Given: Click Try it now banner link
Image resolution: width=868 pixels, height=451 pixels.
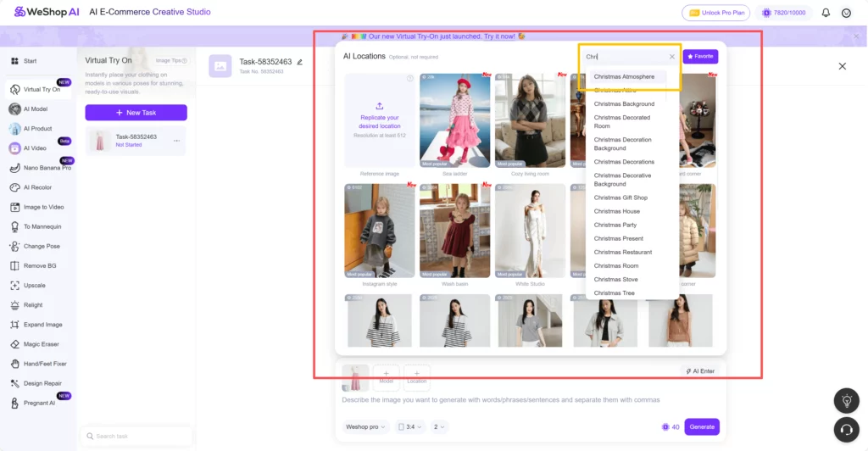Looking at the screenshot, I should point(499,36).
